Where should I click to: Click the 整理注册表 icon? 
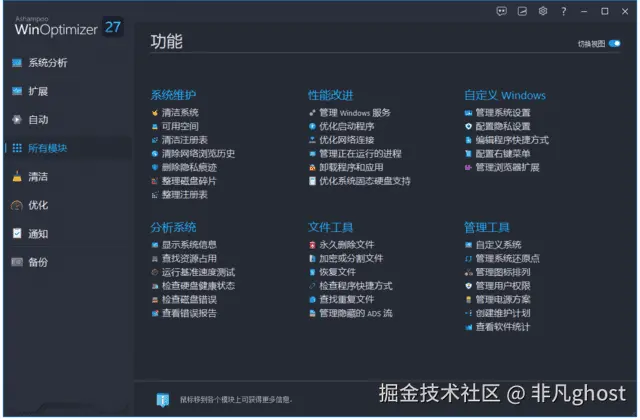[x=155, y=195]
